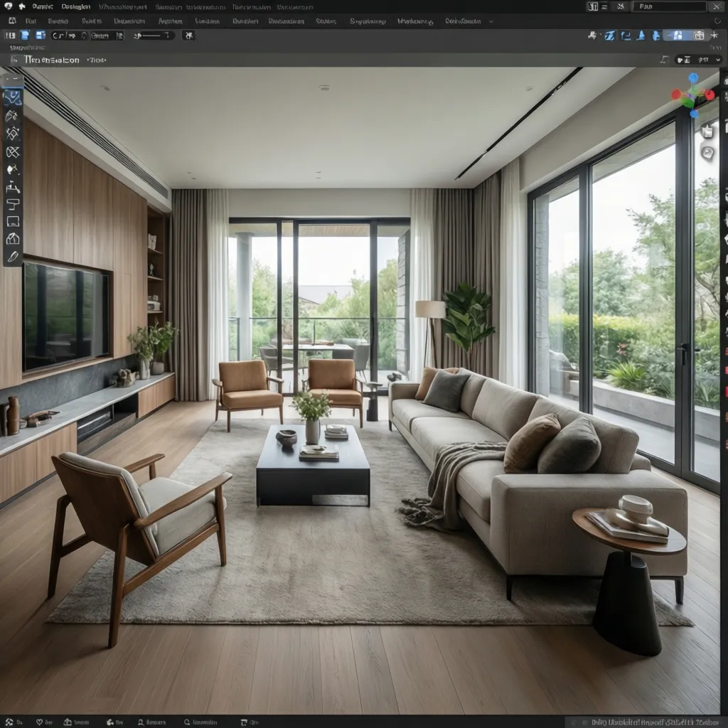Screen dimensions: 728x728
Task: Click the panel layout icon starting the toolbar
Action: click(10, 36)
